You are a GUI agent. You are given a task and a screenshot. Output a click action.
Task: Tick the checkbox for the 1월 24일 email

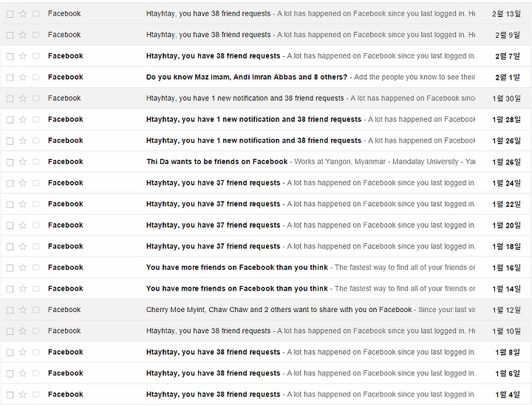10,183
